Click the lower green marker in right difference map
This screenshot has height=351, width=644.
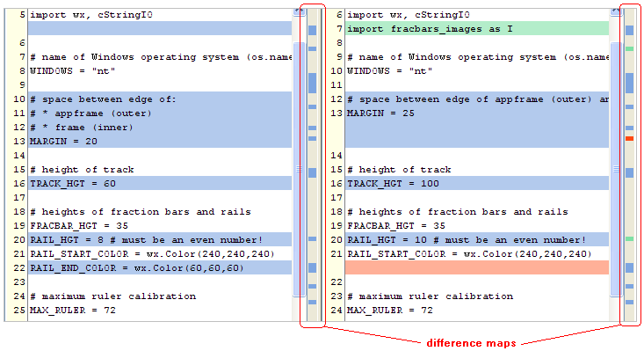point(629,238)
